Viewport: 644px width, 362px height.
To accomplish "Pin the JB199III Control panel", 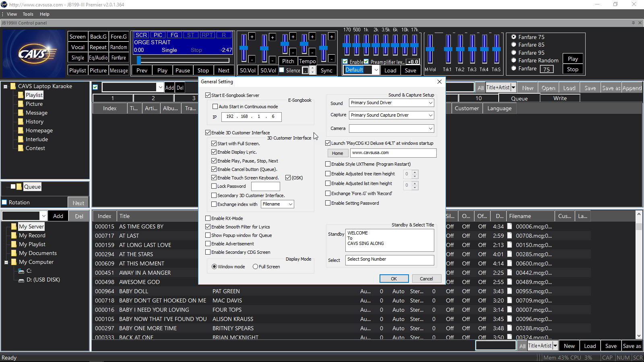I will point(633,23).
